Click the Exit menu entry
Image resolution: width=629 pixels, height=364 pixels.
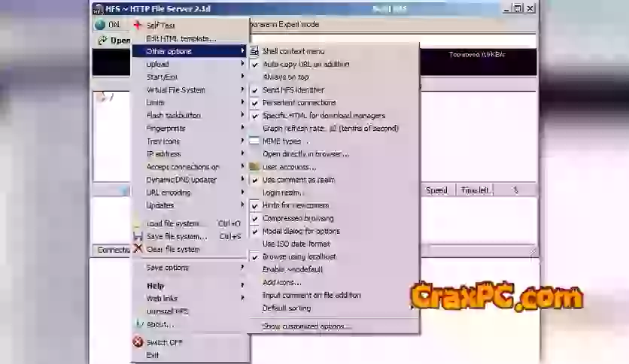point(153,355)
